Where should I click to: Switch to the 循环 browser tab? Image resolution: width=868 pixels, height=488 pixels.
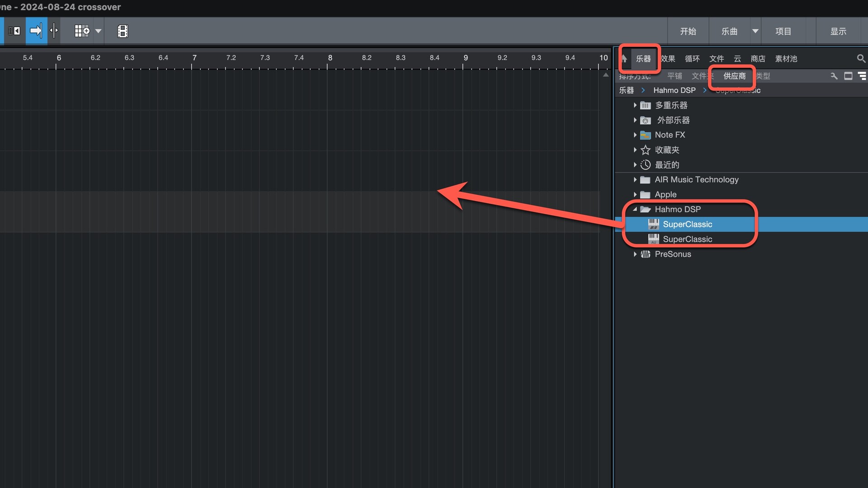tap(692, 59)
